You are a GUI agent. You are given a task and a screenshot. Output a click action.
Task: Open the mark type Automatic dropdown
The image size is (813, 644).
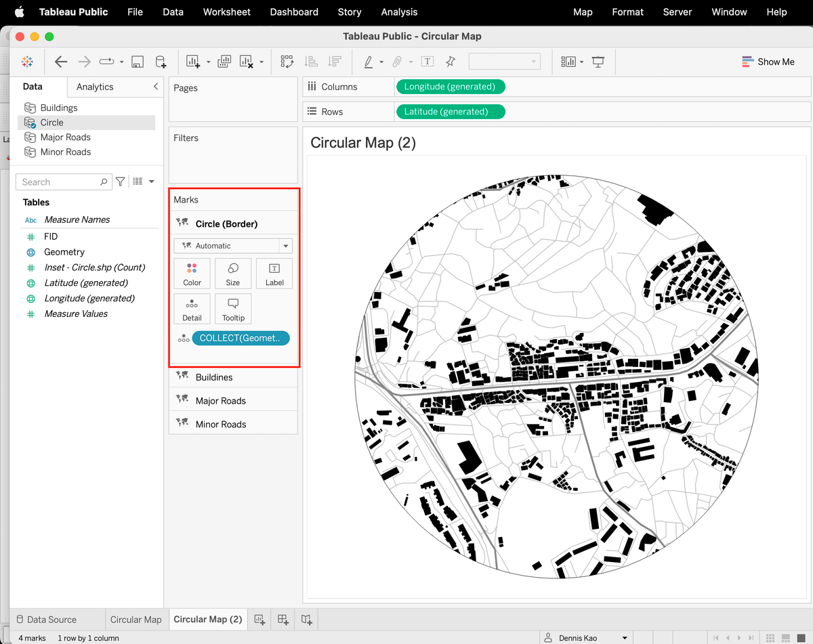pos(233,246)
